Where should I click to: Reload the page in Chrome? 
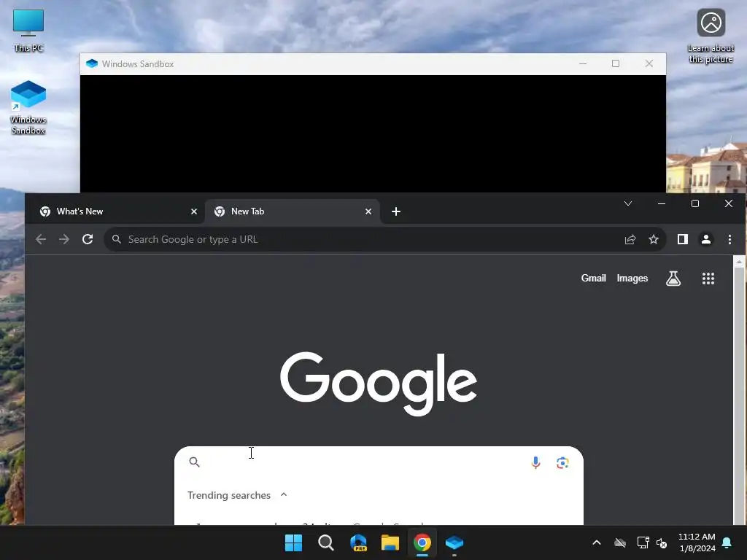coord(88,239)
